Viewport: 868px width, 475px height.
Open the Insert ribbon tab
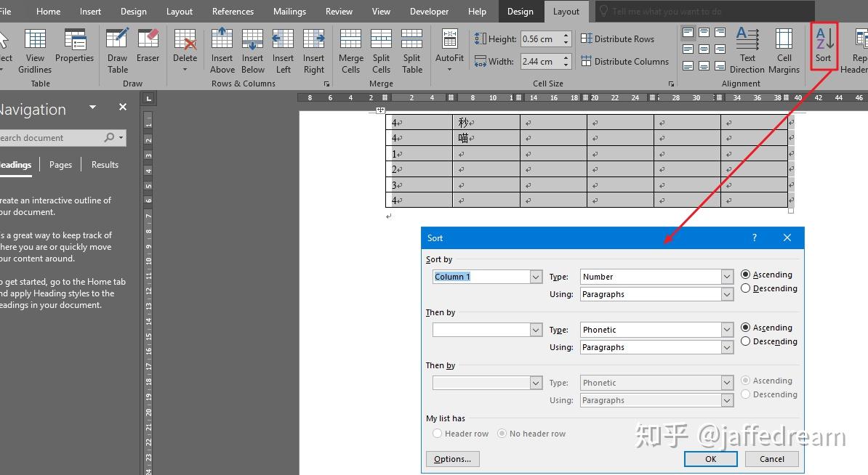(x=90, y=11)
